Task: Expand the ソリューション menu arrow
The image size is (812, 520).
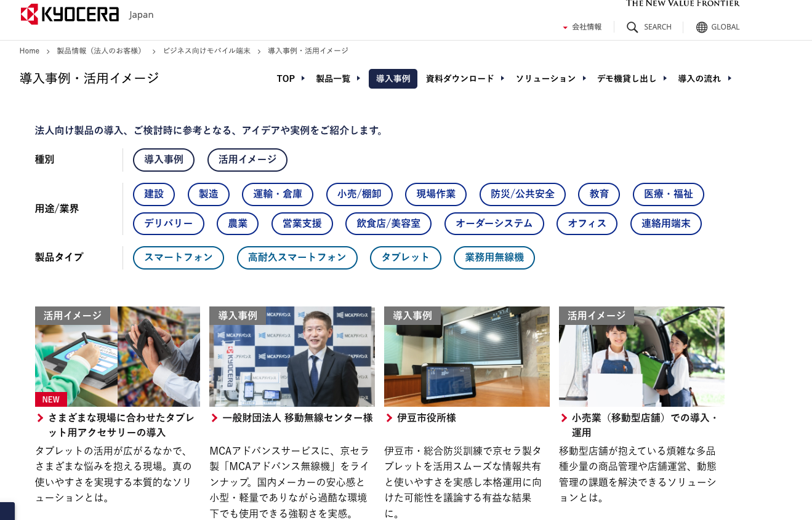Action: pyautogui.click(x=584, y=78)
